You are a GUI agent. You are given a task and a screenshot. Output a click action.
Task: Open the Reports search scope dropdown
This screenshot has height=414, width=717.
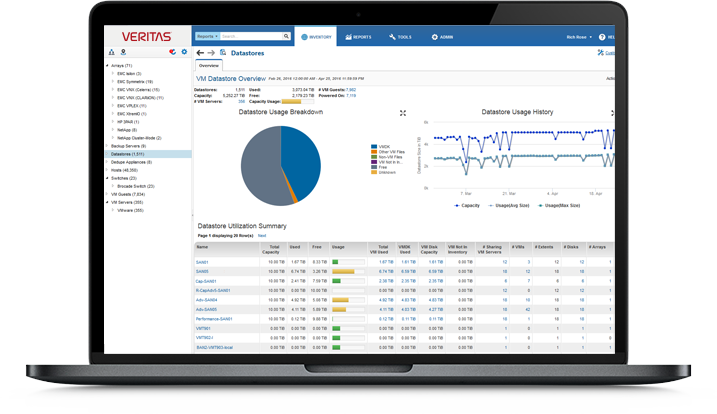(x=207, y=36)
